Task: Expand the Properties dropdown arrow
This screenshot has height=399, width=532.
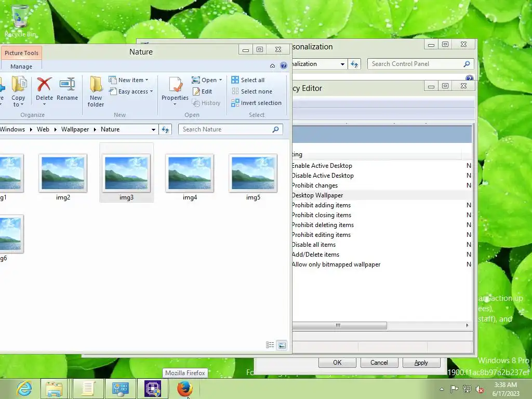Action: click(175, 104)
